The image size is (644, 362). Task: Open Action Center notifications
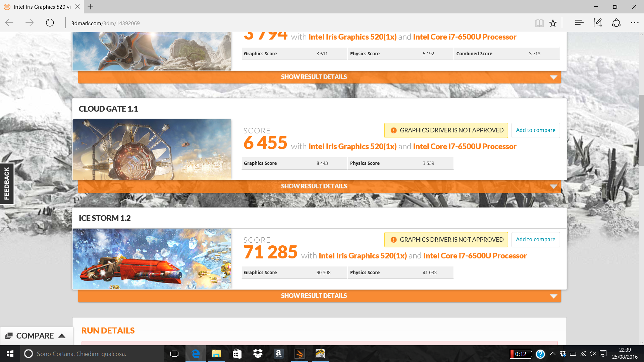coord(603,354)
